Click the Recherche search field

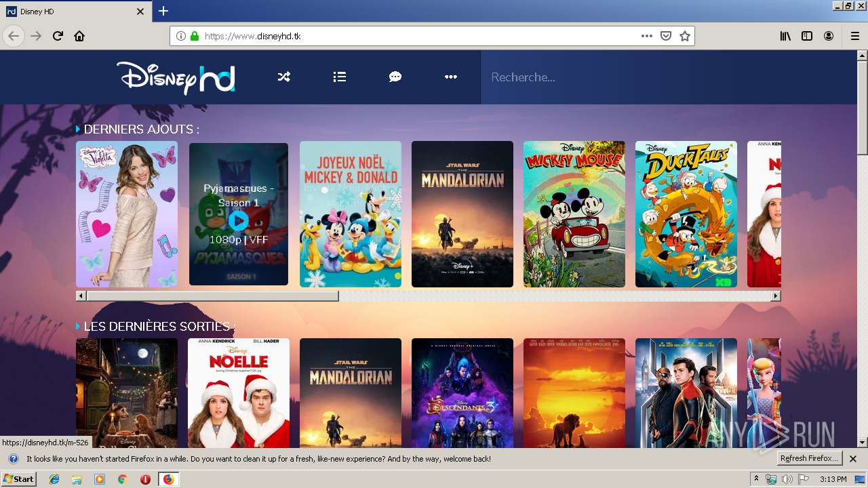point(669,77)
